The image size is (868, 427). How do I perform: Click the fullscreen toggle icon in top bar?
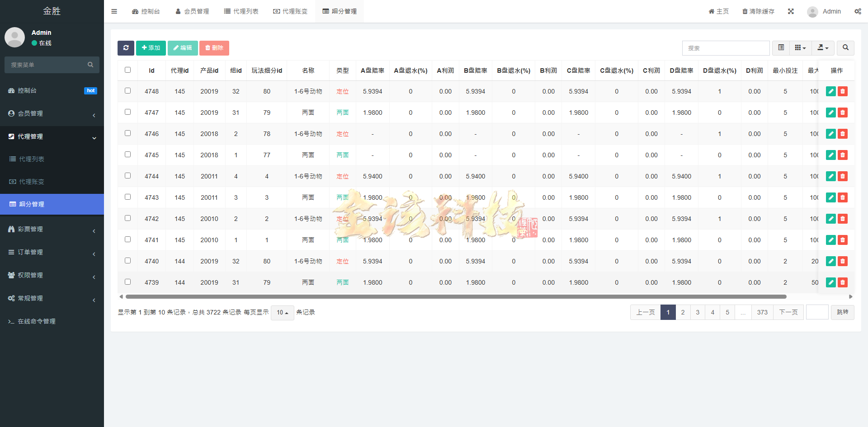click(x=791, y=11)
